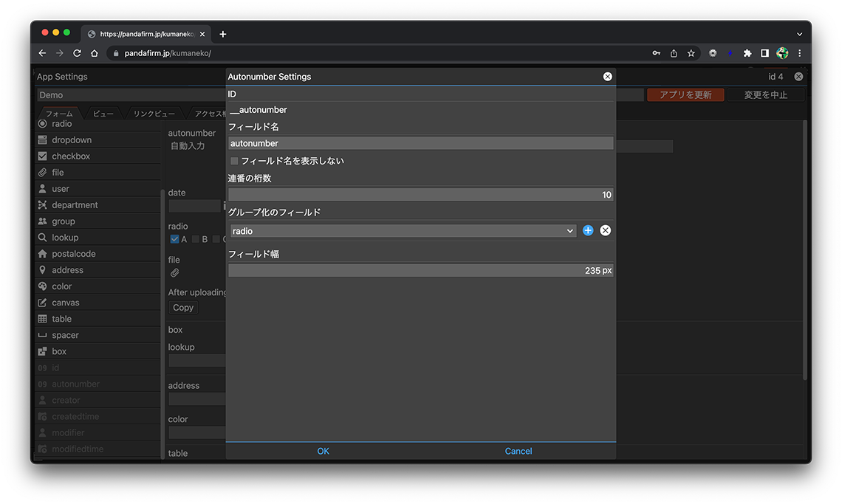
Task: Remove group field with the X icon
Action: coord(606,230)
